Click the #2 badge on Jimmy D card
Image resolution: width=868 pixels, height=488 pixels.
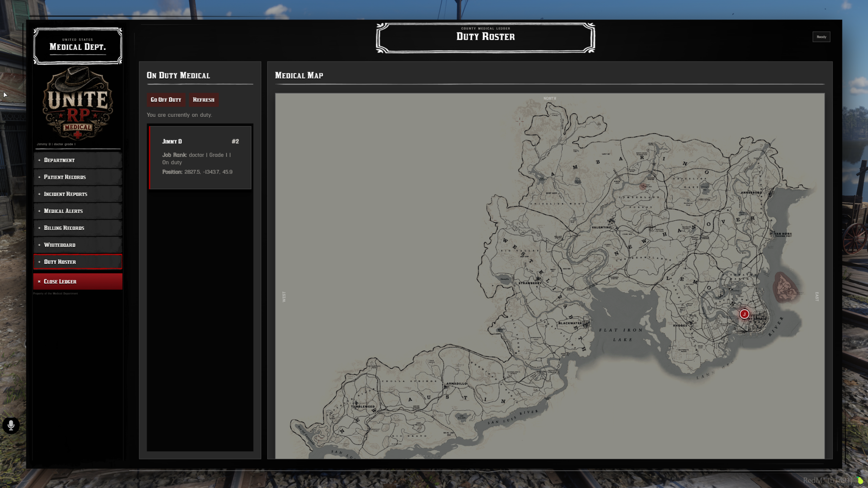[x=235, y=141]
